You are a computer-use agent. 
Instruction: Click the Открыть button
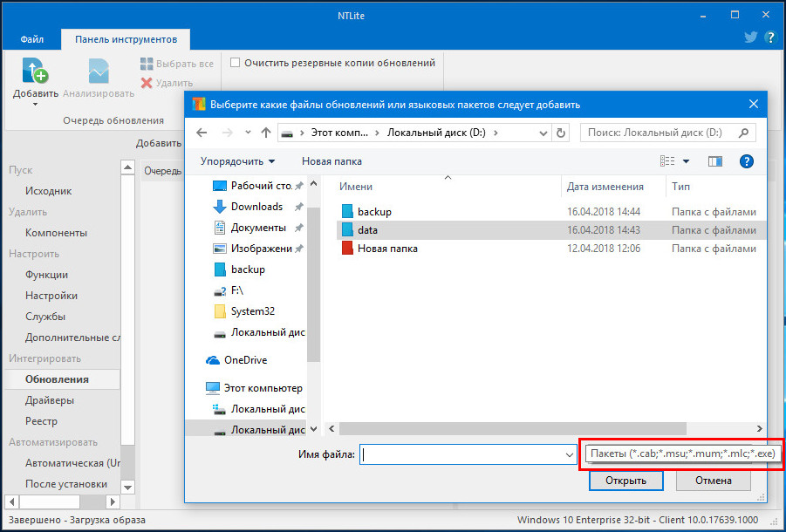(626, 481)
